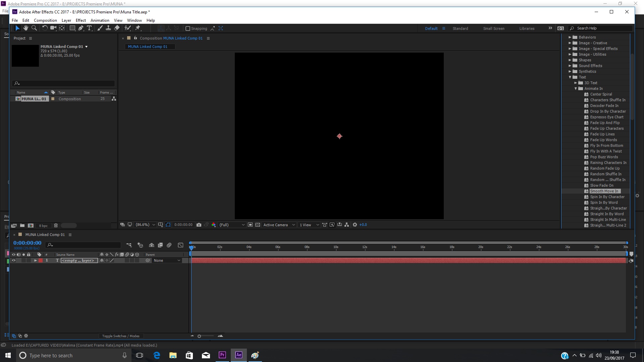Apply the Smooth Move In preset
The height and width of the screenshot is (362, 644).
(x=604, y=191)
